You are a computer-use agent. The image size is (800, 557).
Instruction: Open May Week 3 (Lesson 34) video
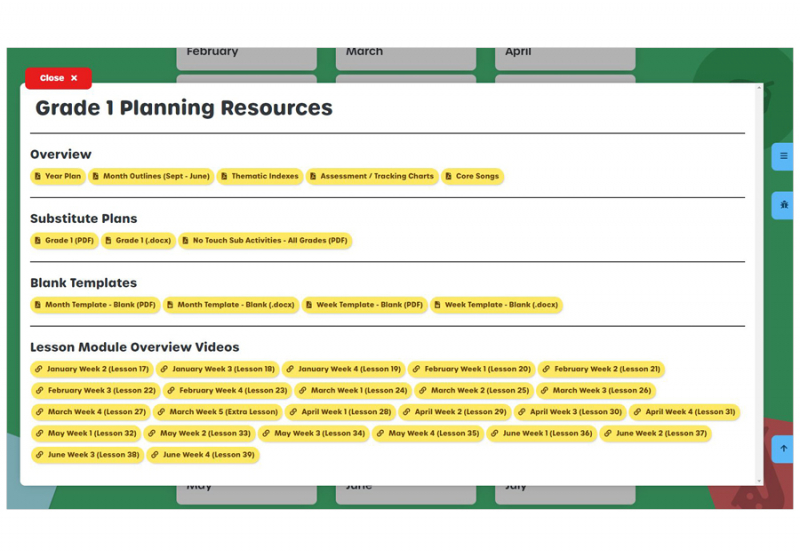313,433
